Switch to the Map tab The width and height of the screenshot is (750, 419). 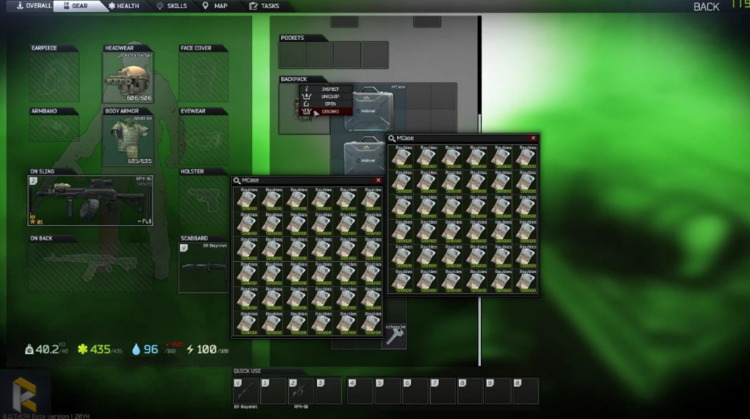pos(215,6)
